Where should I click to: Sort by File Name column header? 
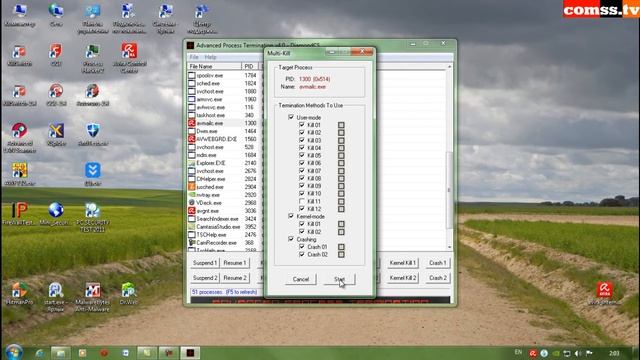pyautogui.click(x=214, y=66)
